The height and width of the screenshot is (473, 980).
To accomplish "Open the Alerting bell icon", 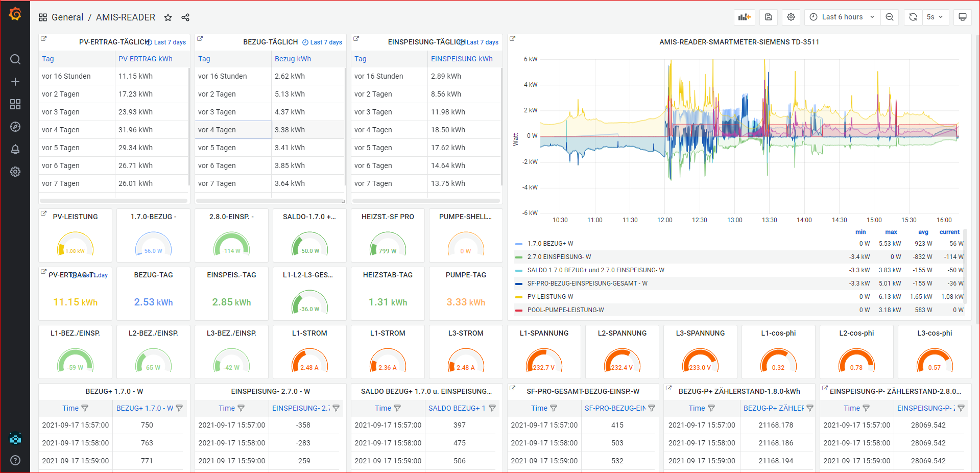I will [15, 149].
